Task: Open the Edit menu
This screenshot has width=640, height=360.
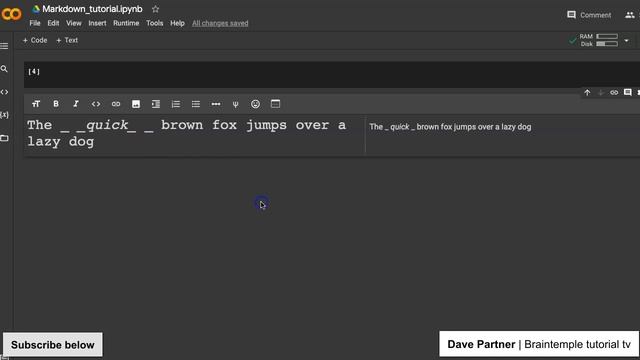Action: click(x=53, y=23)
